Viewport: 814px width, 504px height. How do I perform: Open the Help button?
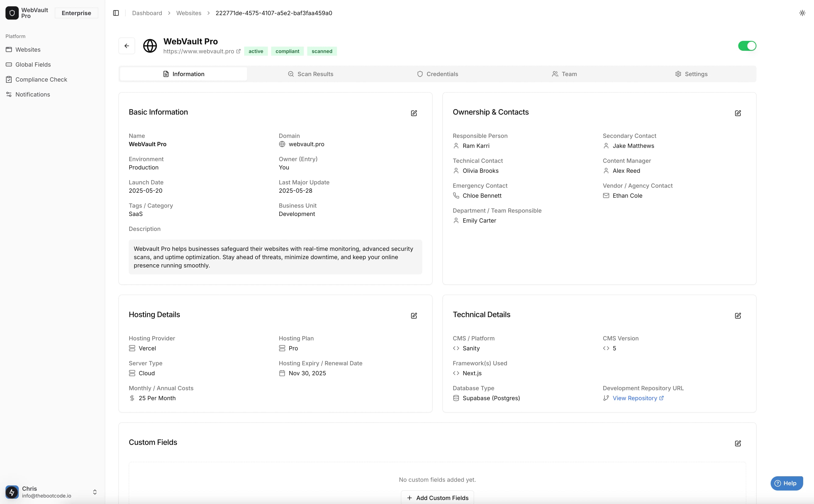(787, 483)
